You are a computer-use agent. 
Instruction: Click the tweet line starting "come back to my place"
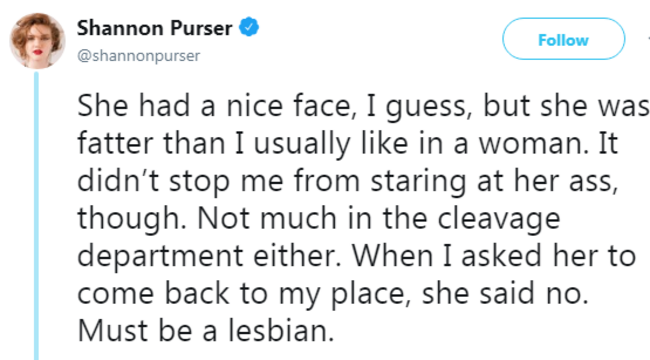[x=333, y=294]
